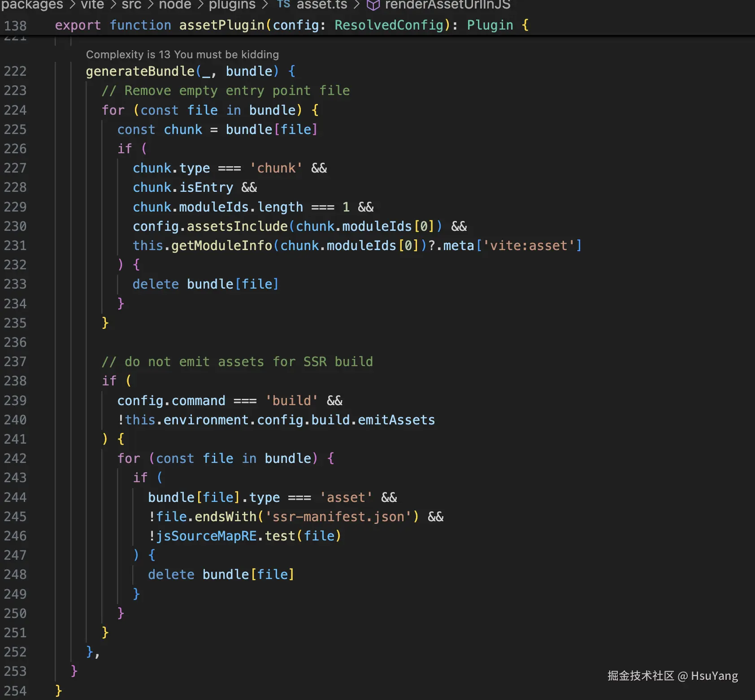755x700 pixels.
Task: Click the 'asset' string literal on line 244
Action: pos(346,497)
